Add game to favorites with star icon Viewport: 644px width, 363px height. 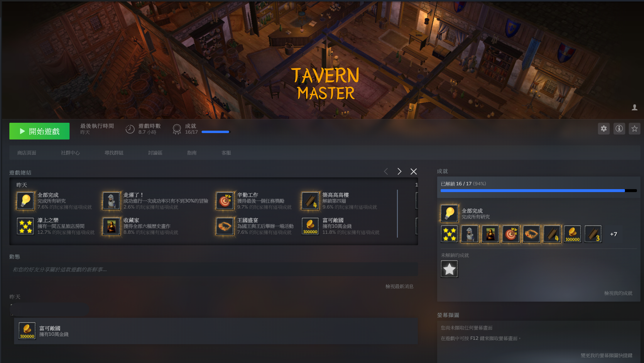click(x=634, y=129)
